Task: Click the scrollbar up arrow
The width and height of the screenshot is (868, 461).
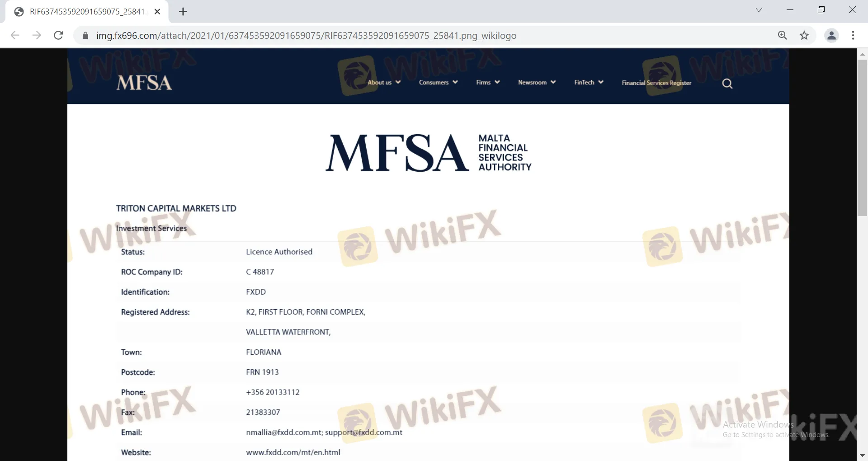Action: coord(862,54)
